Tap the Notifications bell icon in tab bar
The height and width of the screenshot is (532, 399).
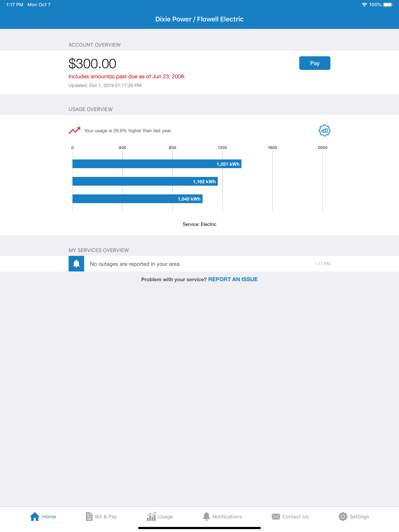pyautogui.click(x=206, y=516)
